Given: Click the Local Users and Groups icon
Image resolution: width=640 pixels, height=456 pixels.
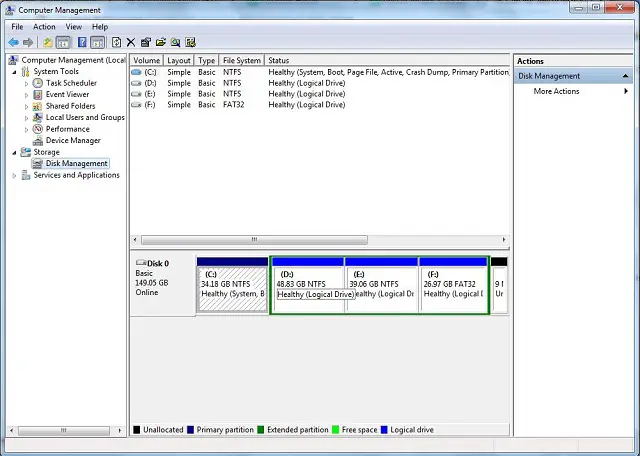Looking at the screenshot, I should (x=38, y=117).
